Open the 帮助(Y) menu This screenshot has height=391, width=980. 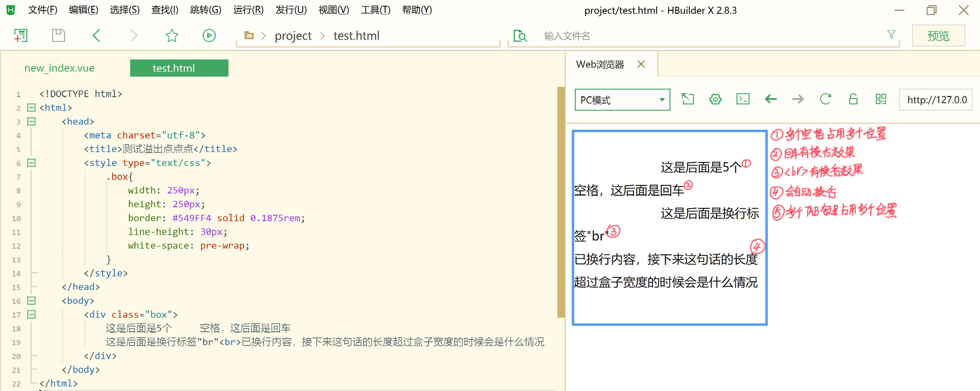coord(417,10)
